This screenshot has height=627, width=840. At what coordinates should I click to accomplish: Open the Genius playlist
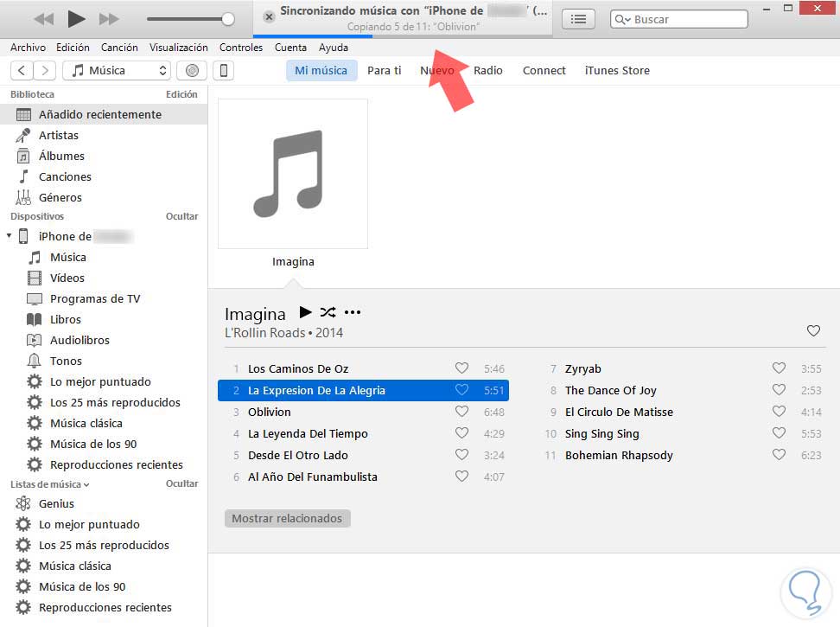[104, 503]
